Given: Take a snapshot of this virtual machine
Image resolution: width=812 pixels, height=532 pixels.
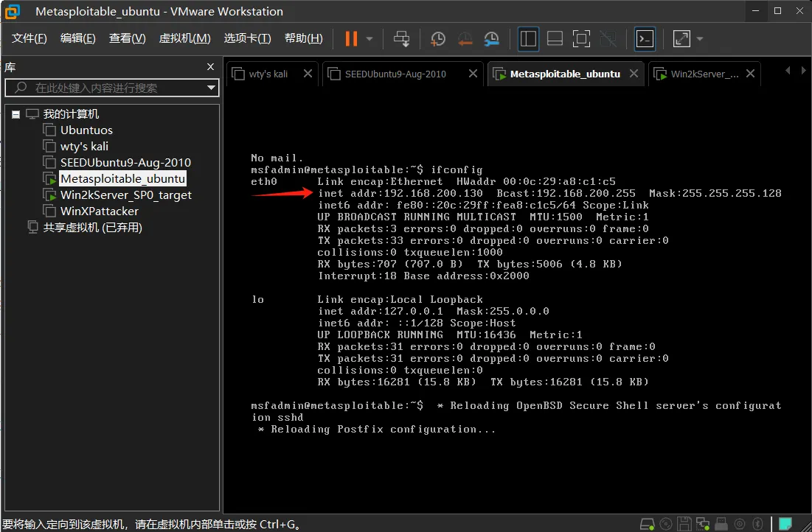Looking at the screenshot, I should 437,39.
